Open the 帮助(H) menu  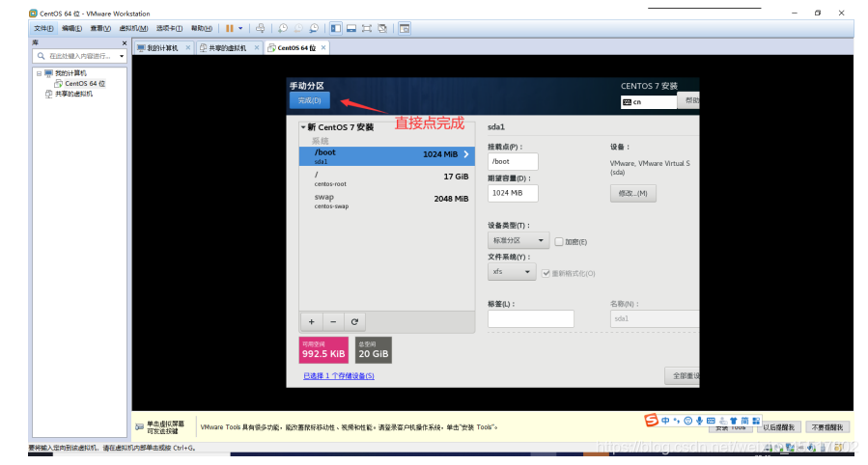tap(202, 28)
